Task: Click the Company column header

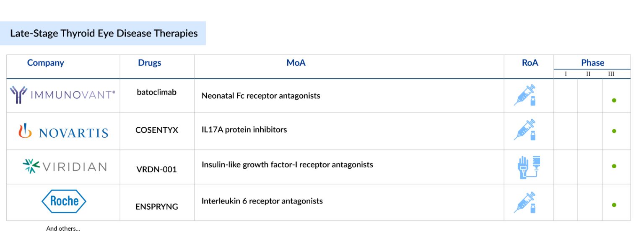Action: [45, 63]
